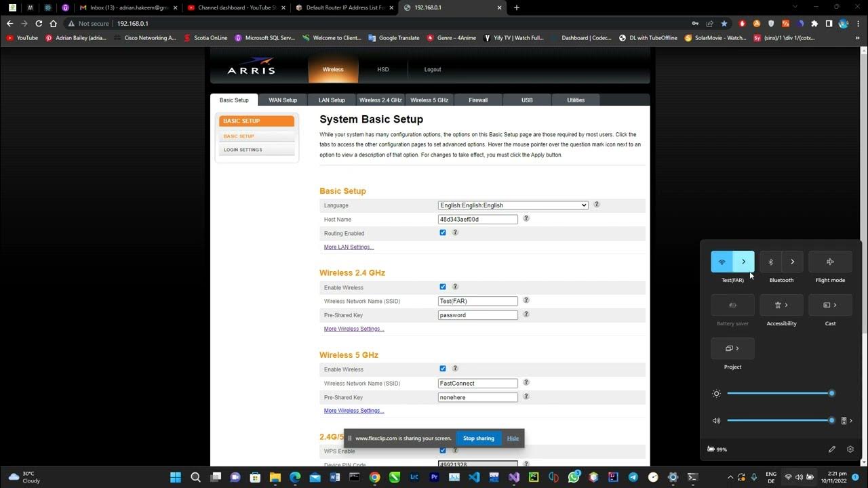Turn off the Wi-Fi toggle in quick settings
The height and width of the screenshot is (488, 868).
coord(722,262)
